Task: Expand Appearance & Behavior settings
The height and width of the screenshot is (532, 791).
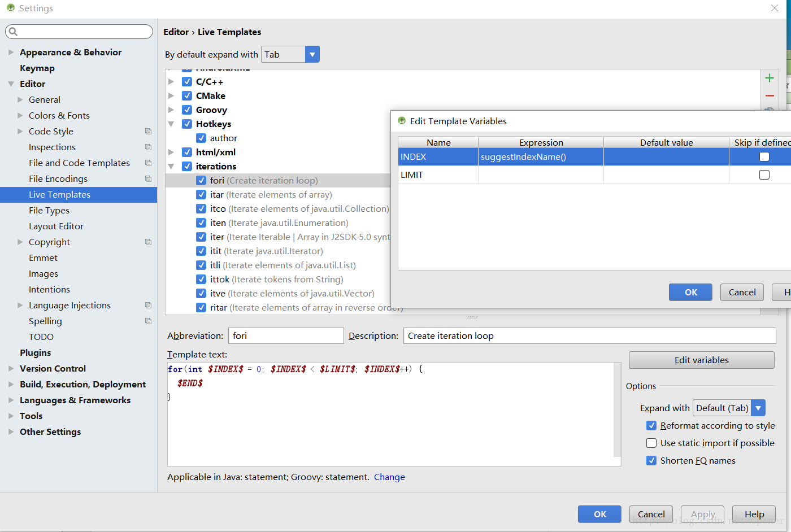Action: [x=11, y=52]
